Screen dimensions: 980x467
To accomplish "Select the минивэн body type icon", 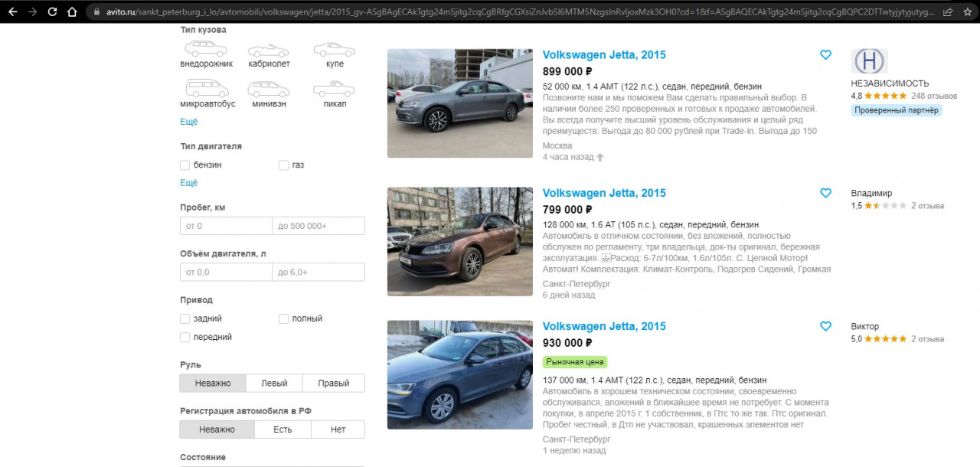I will tap(268, 90).
